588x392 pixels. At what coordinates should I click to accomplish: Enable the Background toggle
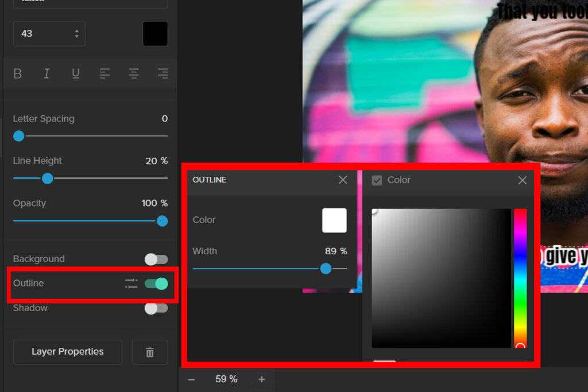point(156,259)
